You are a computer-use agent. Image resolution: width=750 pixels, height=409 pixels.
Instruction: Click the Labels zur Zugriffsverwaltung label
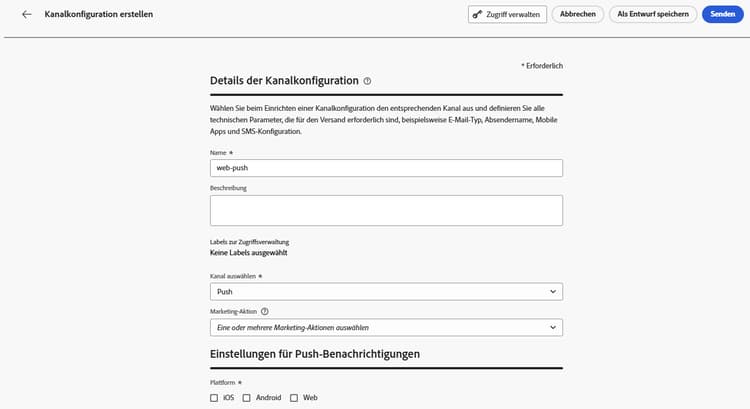point(249,242)
